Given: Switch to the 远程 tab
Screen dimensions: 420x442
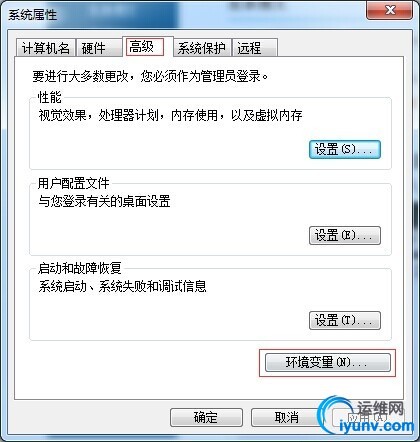Looking at the screenshot, I should point(255,48).
